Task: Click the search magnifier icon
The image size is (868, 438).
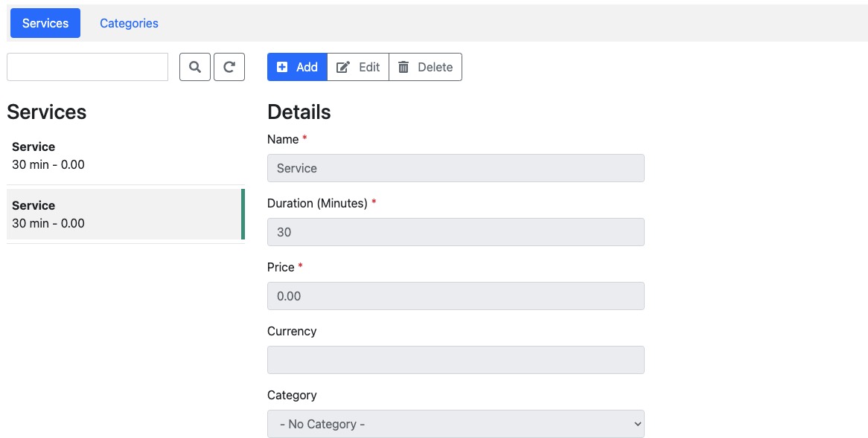Action: (x=194, y=67)
